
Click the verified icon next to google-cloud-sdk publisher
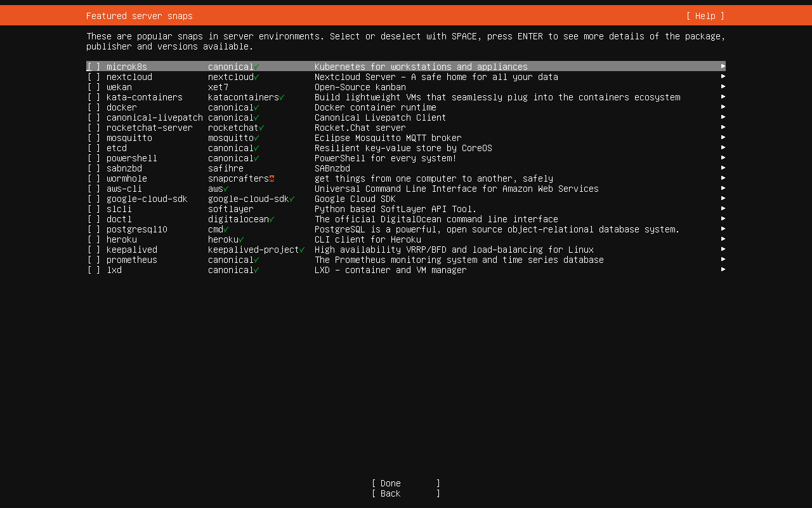292,199
